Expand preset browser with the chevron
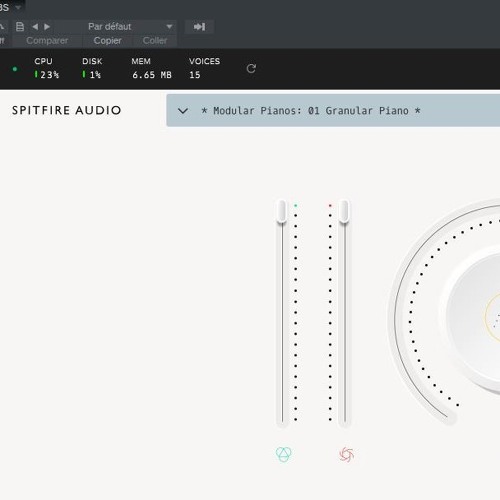The image size is (500, 500). pos(183,111)
